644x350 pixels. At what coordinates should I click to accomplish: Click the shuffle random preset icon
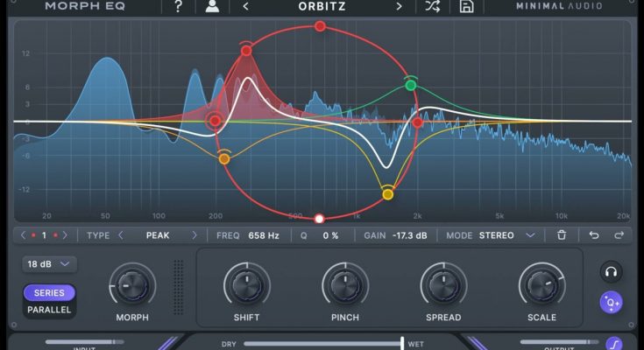pyautogui.click(x=432, y=7)
